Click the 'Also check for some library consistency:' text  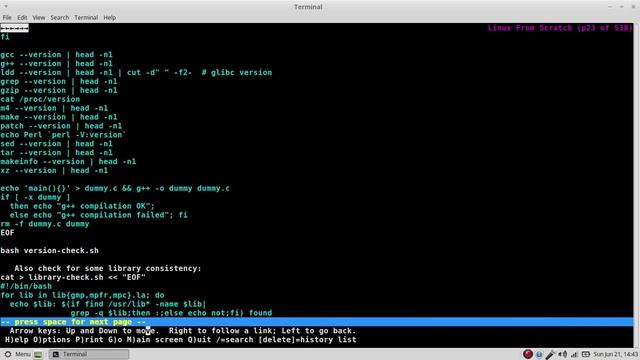coord(108,268)
